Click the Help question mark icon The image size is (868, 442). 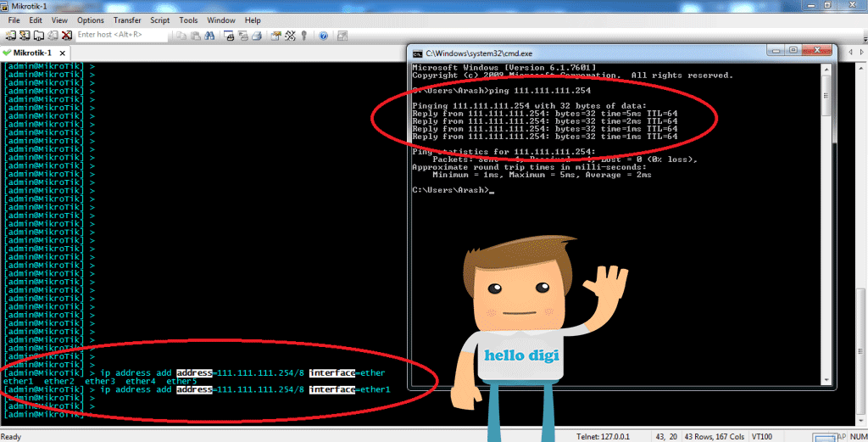323,36
